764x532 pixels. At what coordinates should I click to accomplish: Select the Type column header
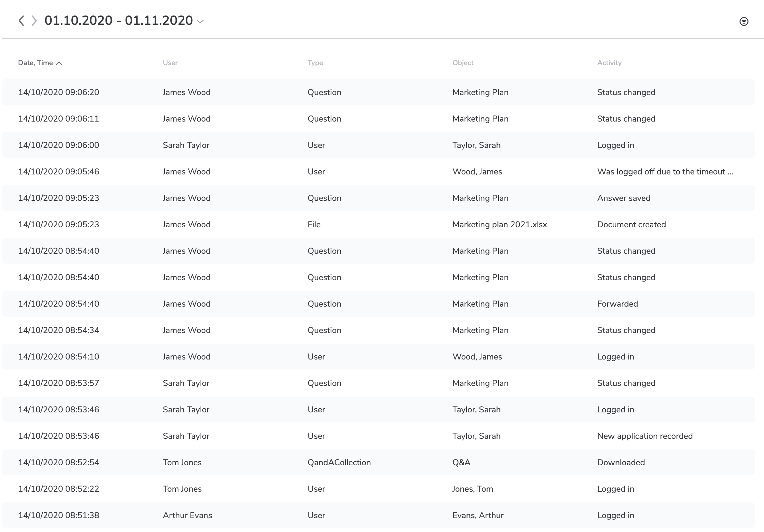coord(315,63)
